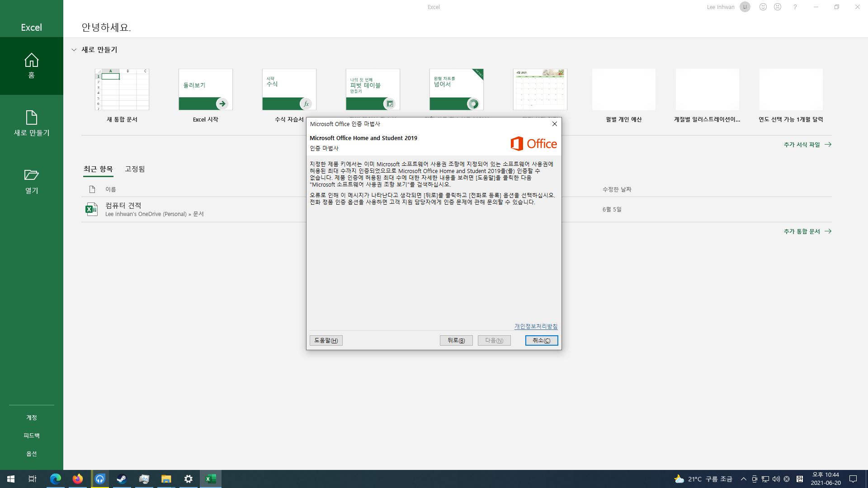Launch Firefox from the taskbar
This screenshot has width=868, height=488.
[x=78, y=479]
